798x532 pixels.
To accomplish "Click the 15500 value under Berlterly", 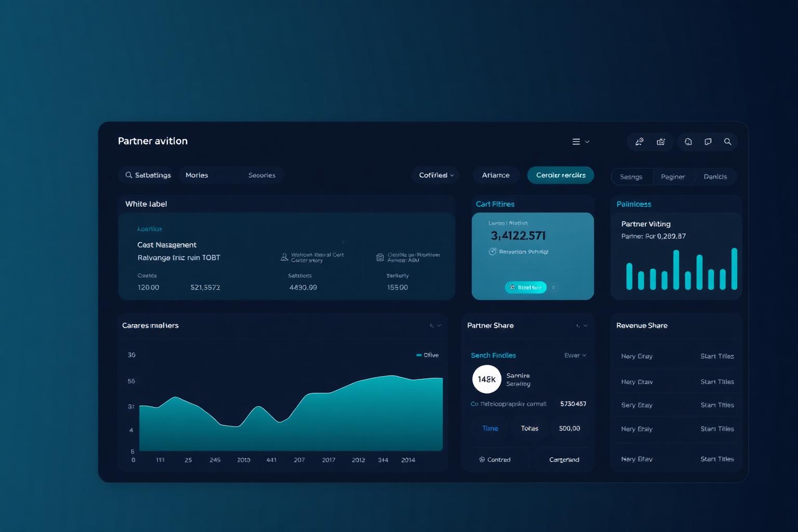I will 397,287.
